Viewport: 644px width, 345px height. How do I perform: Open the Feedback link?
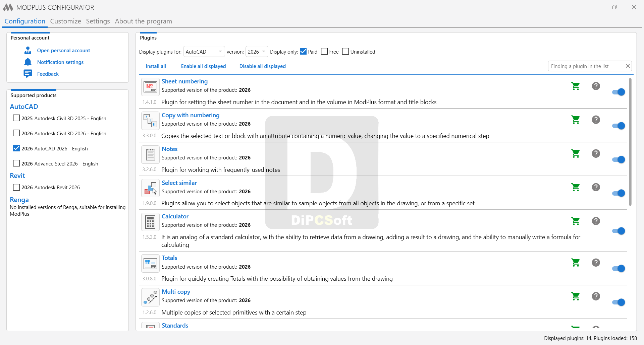[48, 74]
